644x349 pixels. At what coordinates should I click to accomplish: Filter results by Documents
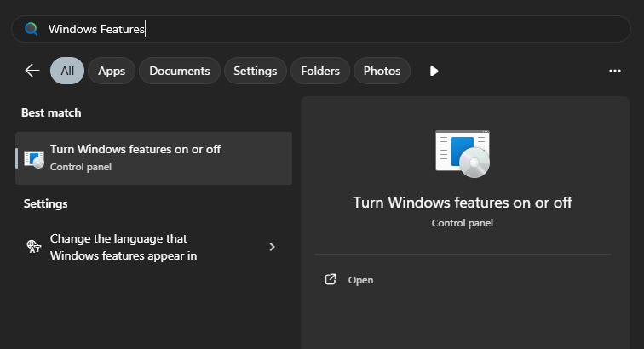point(180,71)
